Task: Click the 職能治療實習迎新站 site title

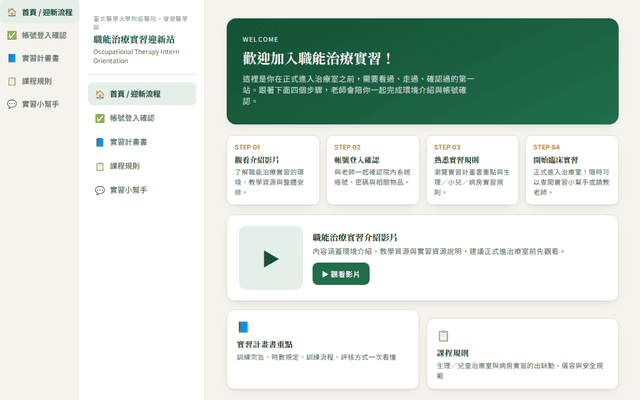Action: click(134, 40)
